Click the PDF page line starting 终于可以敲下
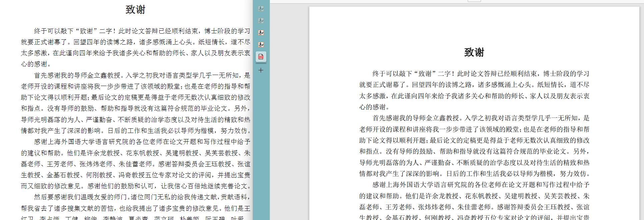The image size is (644, 220). pyautogui.click(x=481, y=74)
